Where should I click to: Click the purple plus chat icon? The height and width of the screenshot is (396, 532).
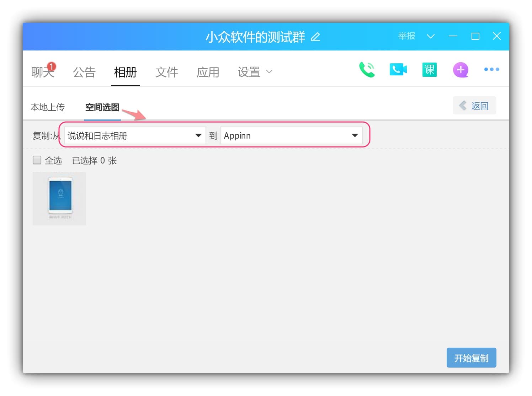pyautogui.click(x=461, y=70)
